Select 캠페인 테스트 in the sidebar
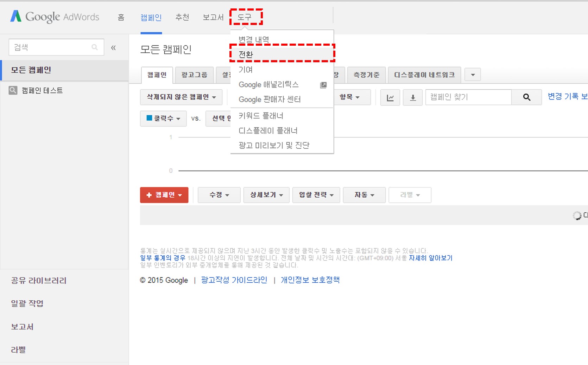This screenshot has width=588, height=365. [x=42, y=91]
